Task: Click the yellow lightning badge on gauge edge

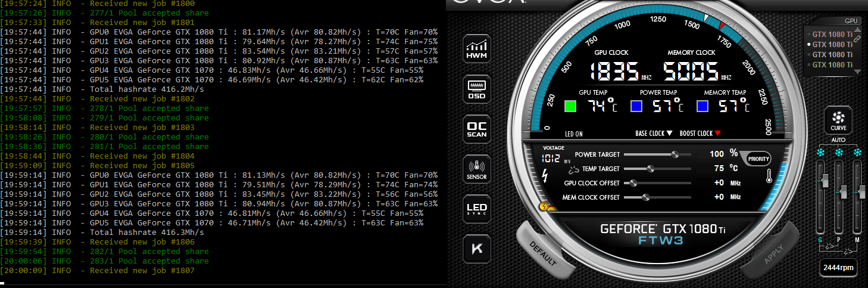Action: pos(543,207)
